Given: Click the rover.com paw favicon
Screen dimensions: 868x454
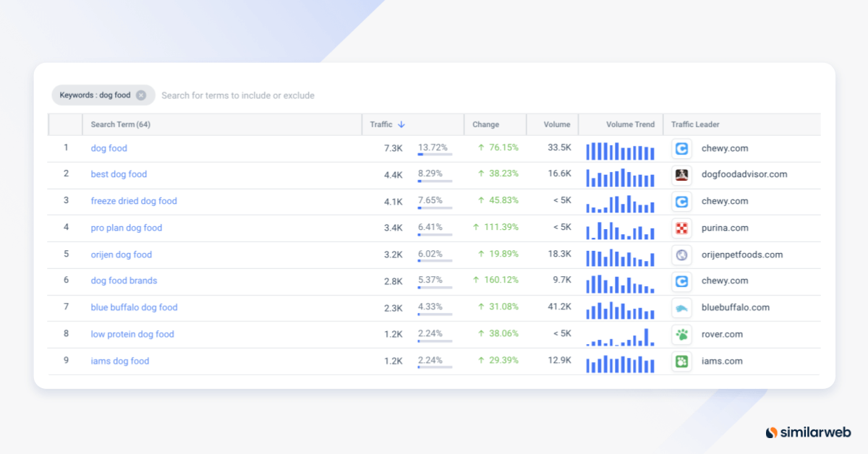Looking at the screenshot, I should click(681, 334).
